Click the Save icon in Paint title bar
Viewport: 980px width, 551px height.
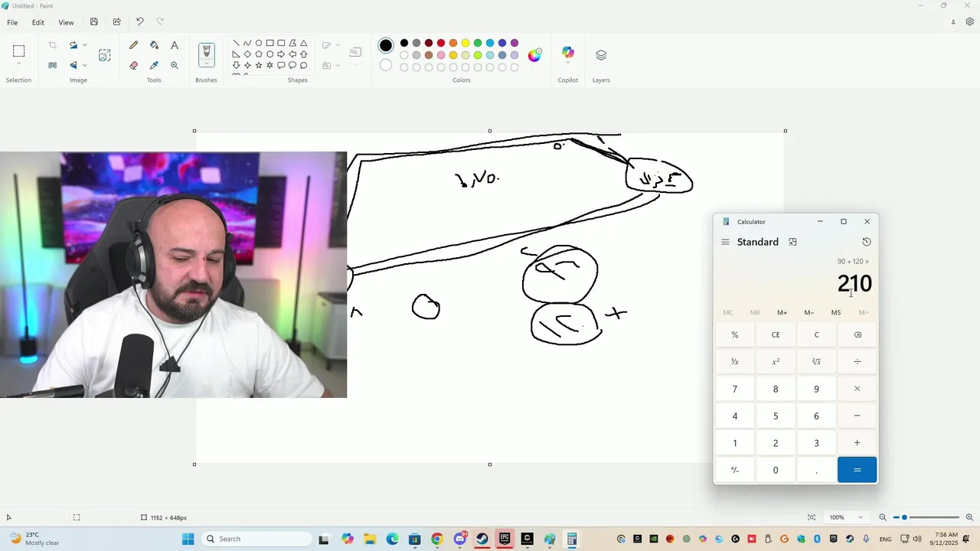click(93, 22)
